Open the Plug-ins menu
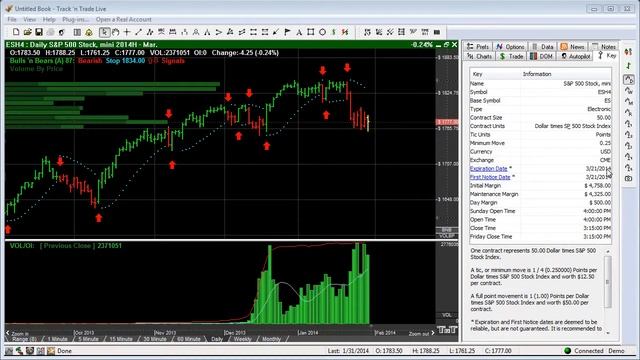The height and width of the screenshot is (360, 640). [x=76, y=20]
